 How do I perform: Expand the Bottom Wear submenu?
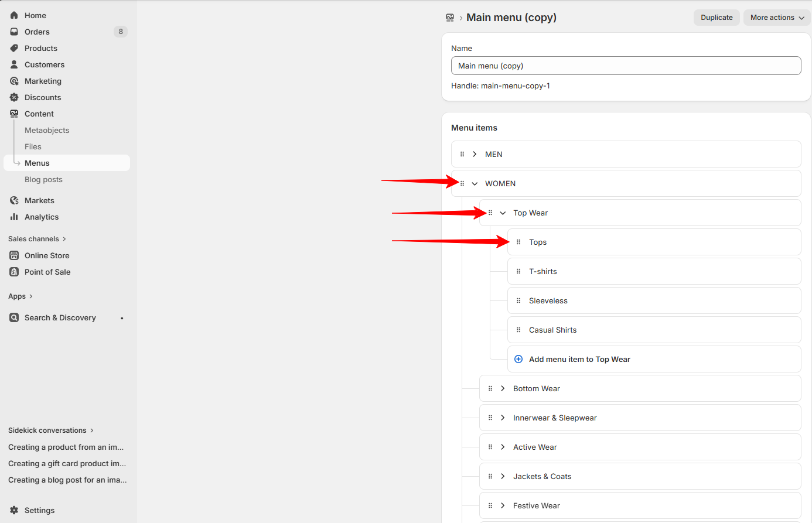tap(503, 388)
